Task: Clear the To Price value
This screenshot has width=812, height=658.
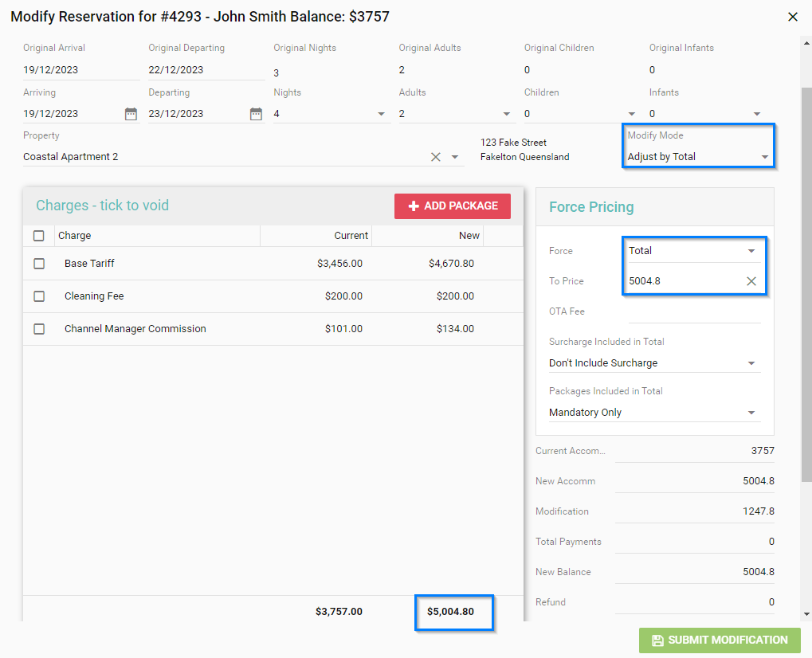Action: (x=751, y=281)
